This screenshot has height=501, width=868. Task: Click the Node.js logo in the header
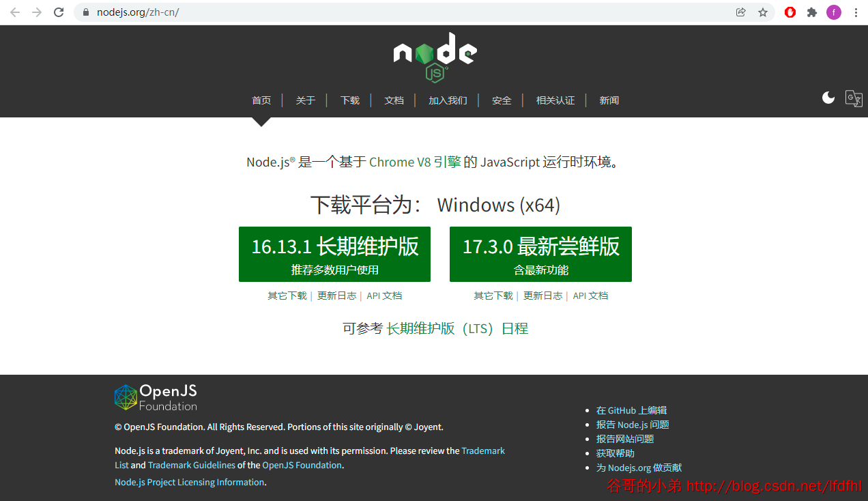click(x=435, y=57)
